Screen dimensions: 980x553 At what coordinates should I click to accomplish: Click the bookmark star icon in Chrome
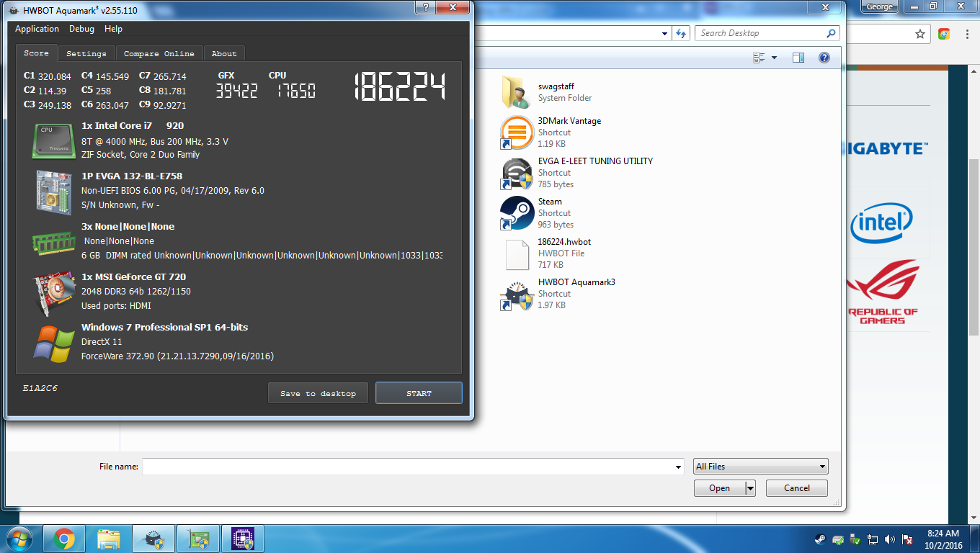coord(920,34)
